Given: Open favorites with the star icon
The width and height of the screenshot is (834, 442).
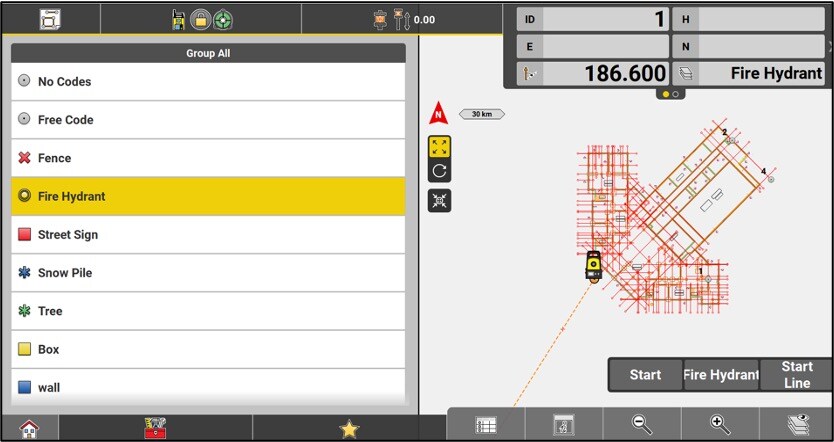Looking at the screenshot, I should coord(349,428).
